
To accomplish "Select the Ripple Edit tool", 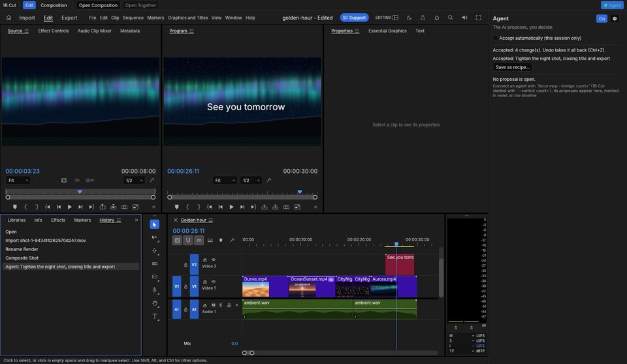I will (155, 250).
